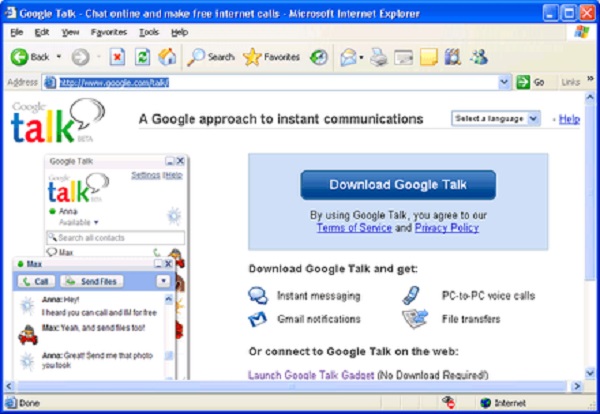The image size is (600, 414).
Task: Click the Download Google Talk button
Action: pos(398,185)
